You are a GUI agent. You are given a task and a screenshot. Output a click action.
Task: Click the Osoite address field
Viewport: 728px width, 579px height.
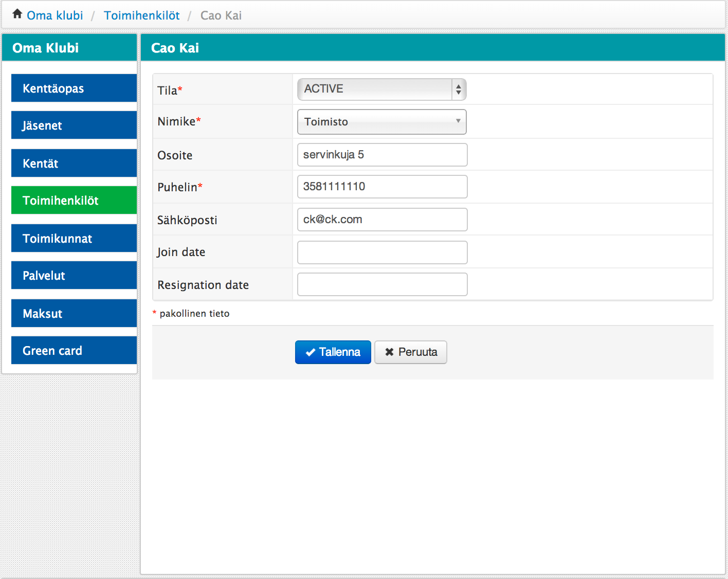(383, 155)
